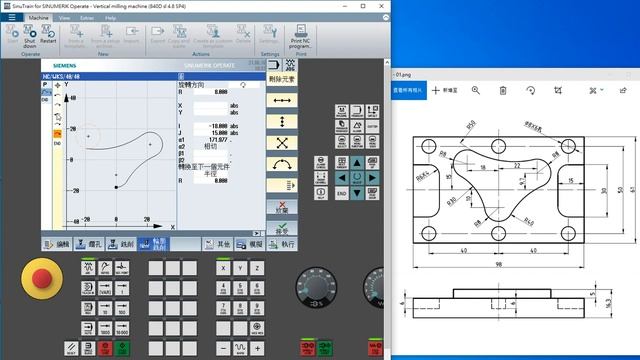The width and height of the screenshot is (640, 360).
Task: Click the red CYCLE STOP key
Action: (x=105, y=348)
